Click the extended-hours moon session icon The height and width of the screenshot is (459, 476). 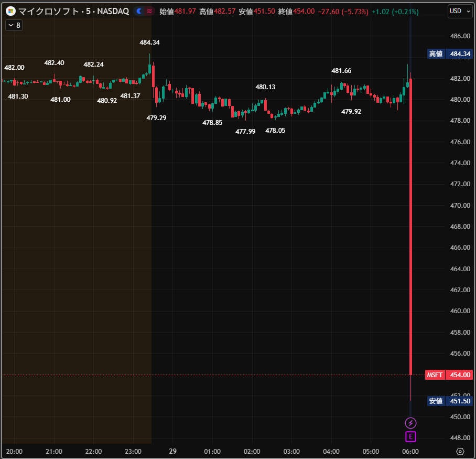point(139,11)
